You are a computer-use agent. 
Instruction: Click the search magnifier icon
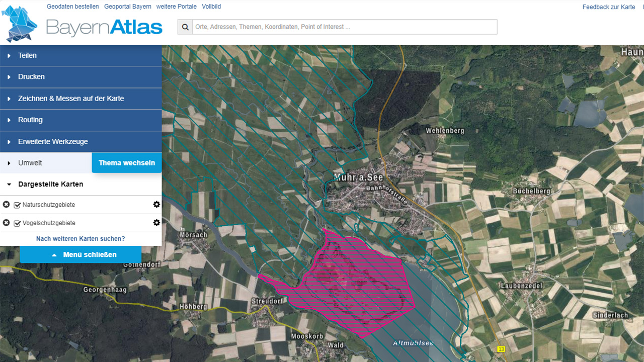click(x=185, y=27)
